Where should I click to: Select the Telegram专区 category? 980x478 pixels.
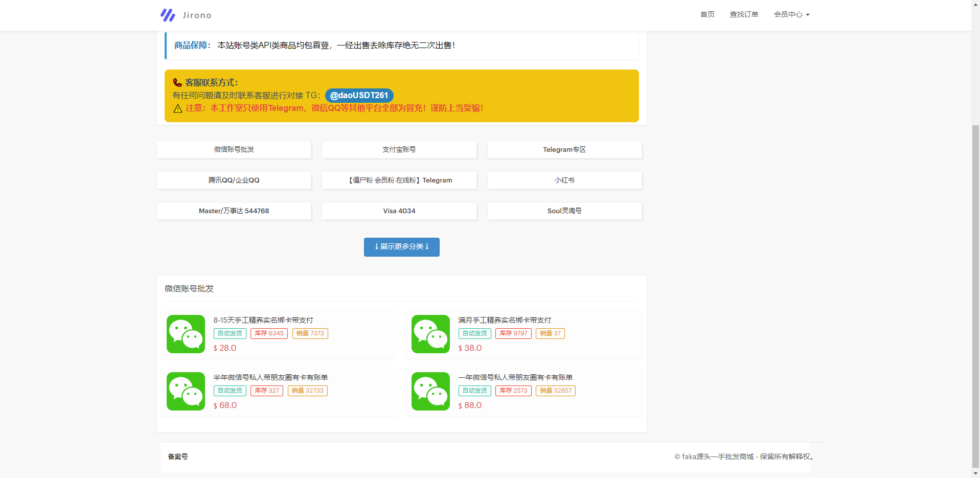point(564,149)
